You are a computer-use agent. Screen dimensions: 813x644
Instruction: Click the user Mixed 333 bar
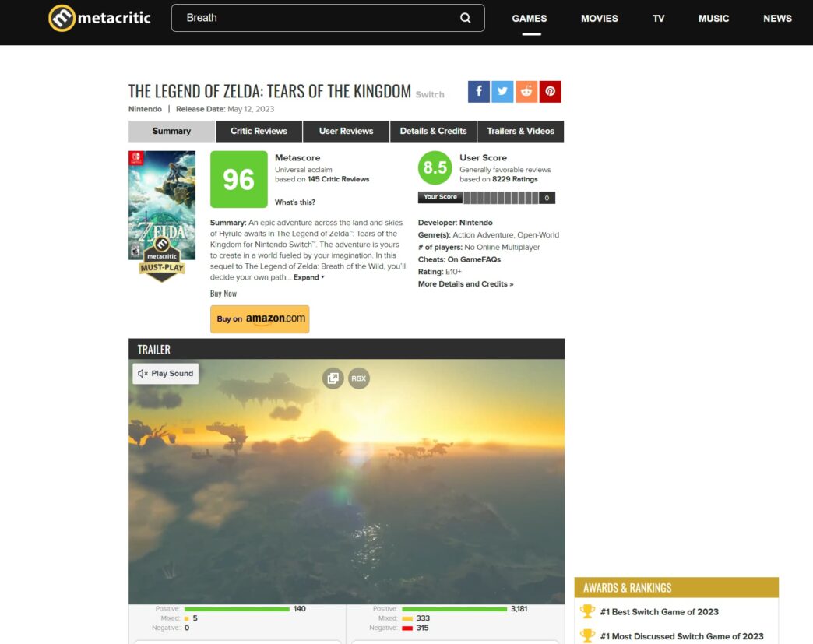click(x=407, y=618)
